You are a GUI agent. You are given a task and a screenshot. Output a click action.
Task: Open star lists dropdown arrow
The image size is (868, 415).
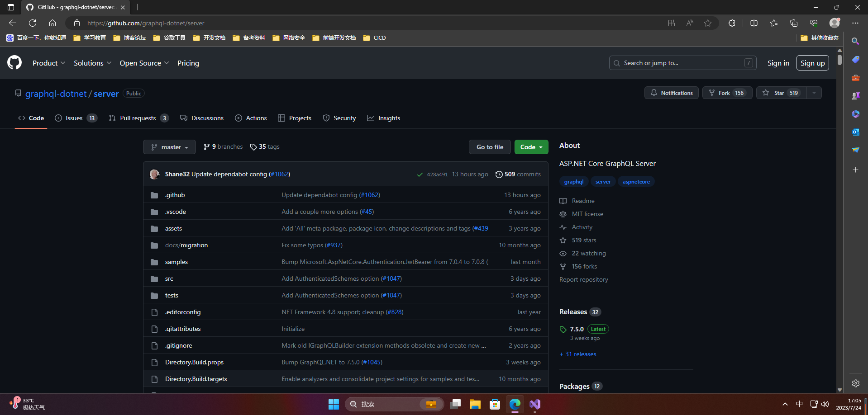click(814, 93)
